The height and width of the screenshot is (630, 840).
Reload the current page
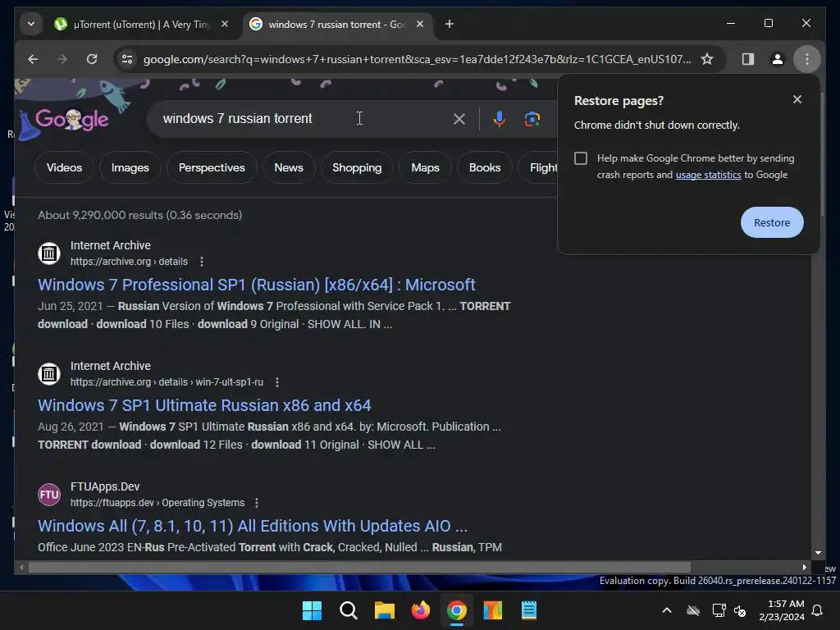(x=92, y=59)
